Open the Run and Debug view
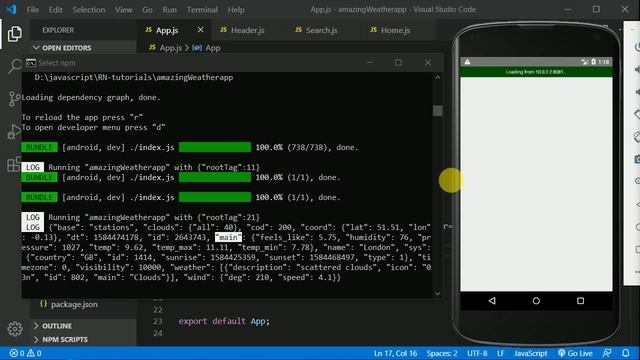 pyautogui.click(x=14, y=131)
